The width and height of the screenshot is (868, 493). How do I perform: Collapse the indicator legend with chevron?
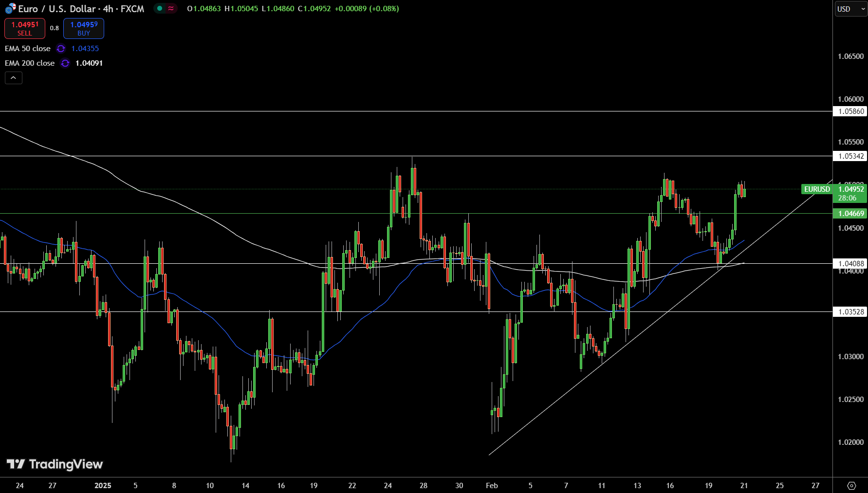tap(14, 78)
